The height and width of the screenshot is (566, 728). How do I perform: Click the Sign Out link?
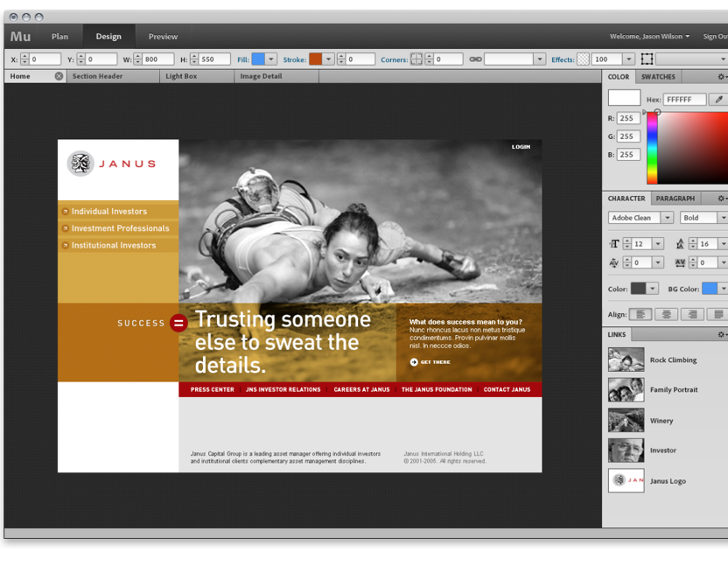coord(715,36)
